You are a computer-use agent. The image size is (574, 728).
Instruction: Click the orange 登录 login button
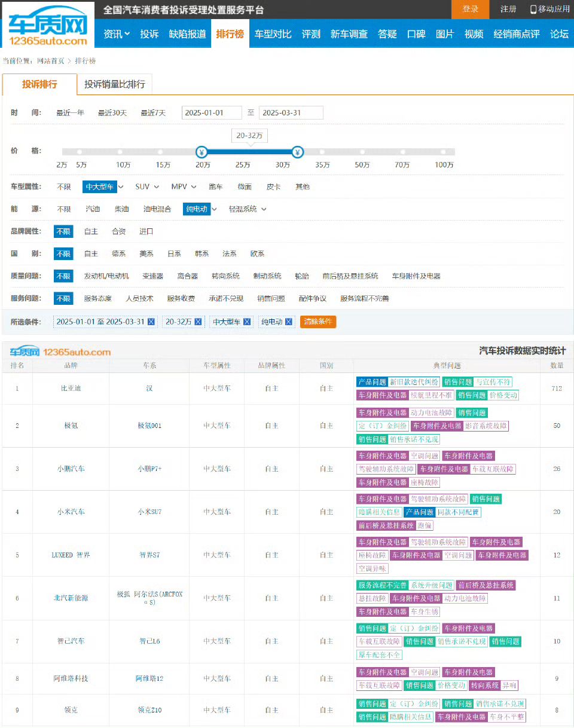click(x=471, y=9)
